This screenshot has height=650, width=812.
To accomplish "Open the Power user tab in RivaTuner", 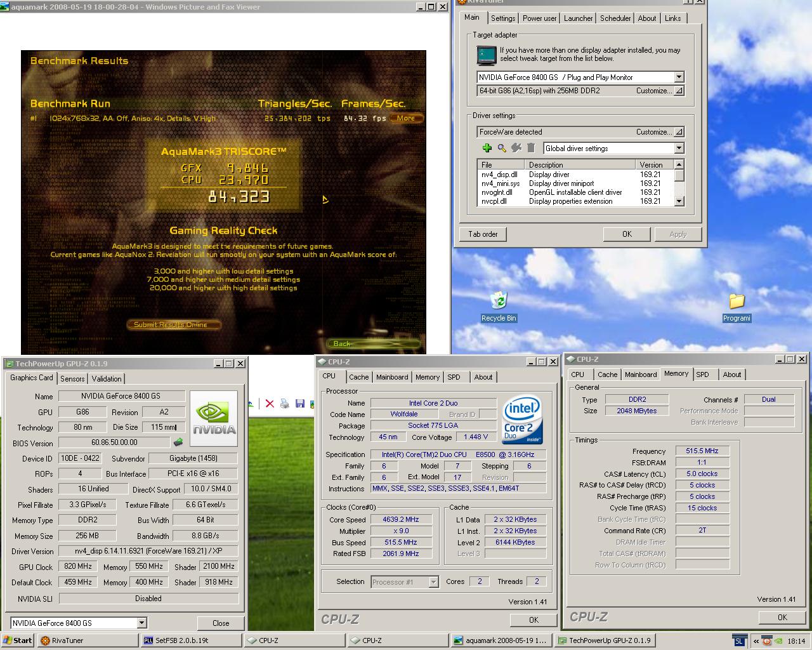I will [x=540, y=18].
